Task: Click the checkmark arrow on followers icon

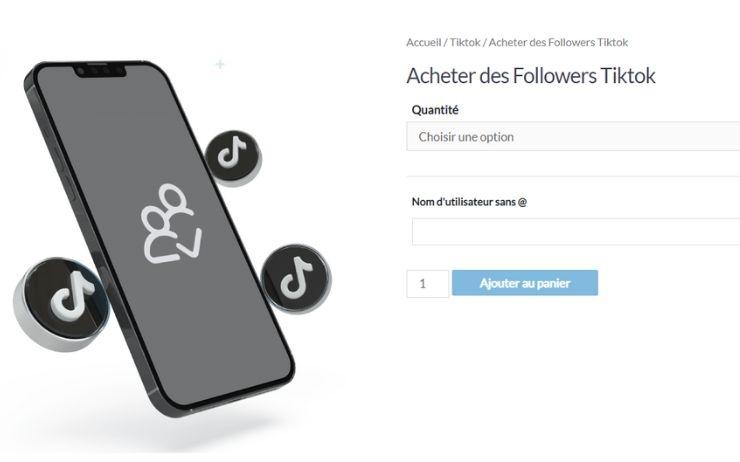Action: [x=190, y=242]
